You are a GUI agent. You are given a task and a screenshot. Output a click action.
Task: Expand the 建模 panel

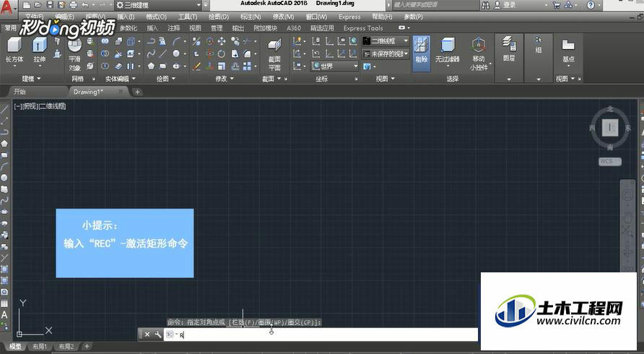(x=31, y=79)
